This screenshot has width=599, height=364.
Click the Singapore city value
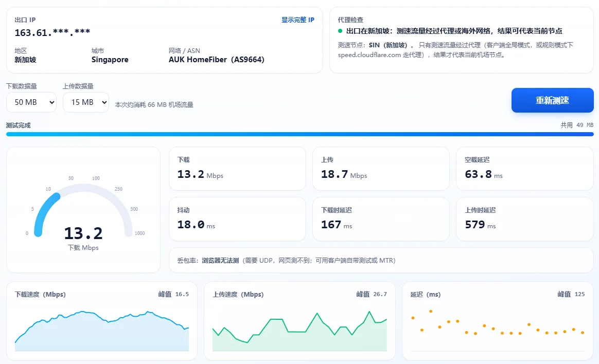click(x=110, y=60)
